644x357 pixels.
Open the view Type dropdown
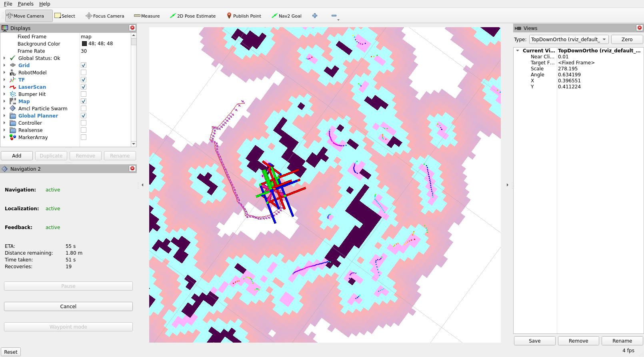point(569,39)
